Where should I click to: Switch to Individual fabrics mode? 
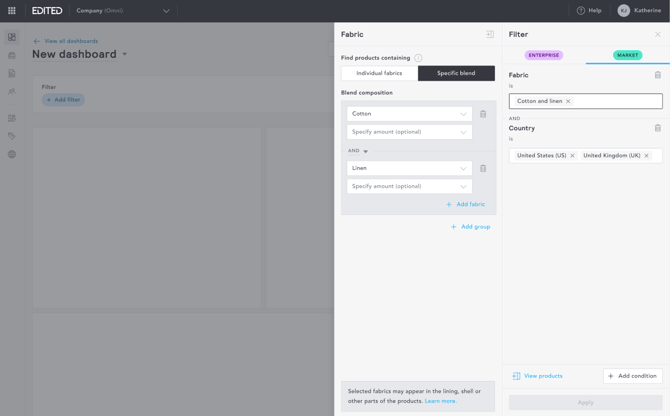pyautogui.click(x=379, y=73)
